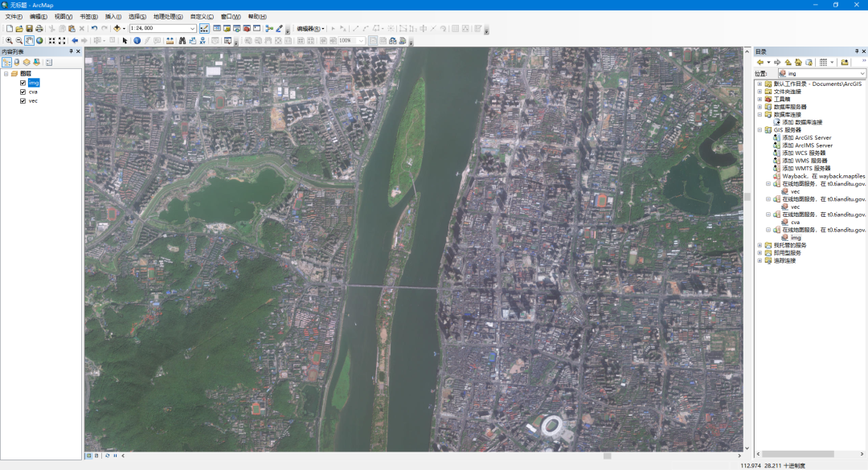Expand the 工具箱 toolboxes node

[x=760, y=99]
